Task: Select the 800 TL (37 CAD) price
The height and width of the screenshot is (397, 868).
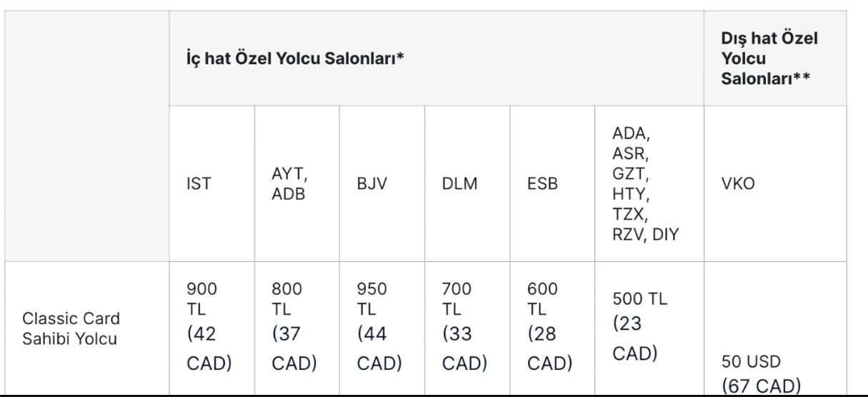Action: 294,327
